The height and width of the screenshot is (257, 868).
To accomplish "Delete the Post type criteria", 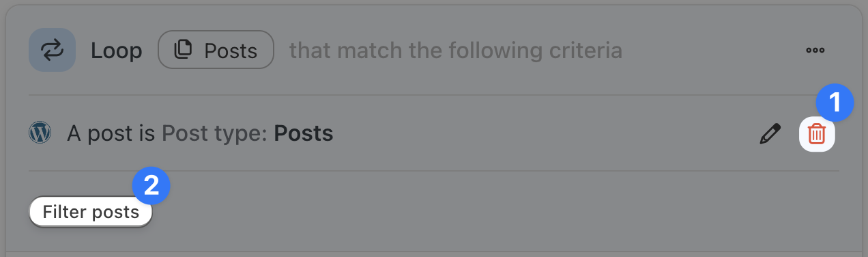I will click(x=816, y=134).
